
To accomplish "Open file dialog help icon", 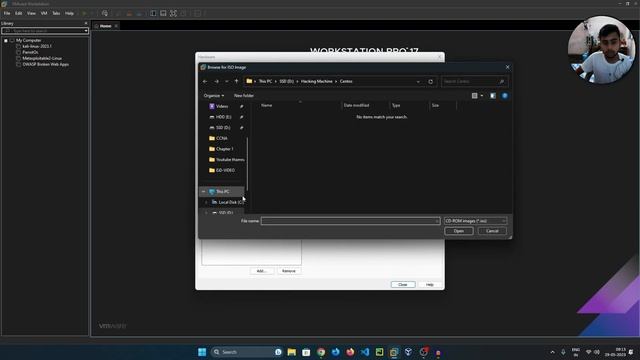I will pos(505,96).
